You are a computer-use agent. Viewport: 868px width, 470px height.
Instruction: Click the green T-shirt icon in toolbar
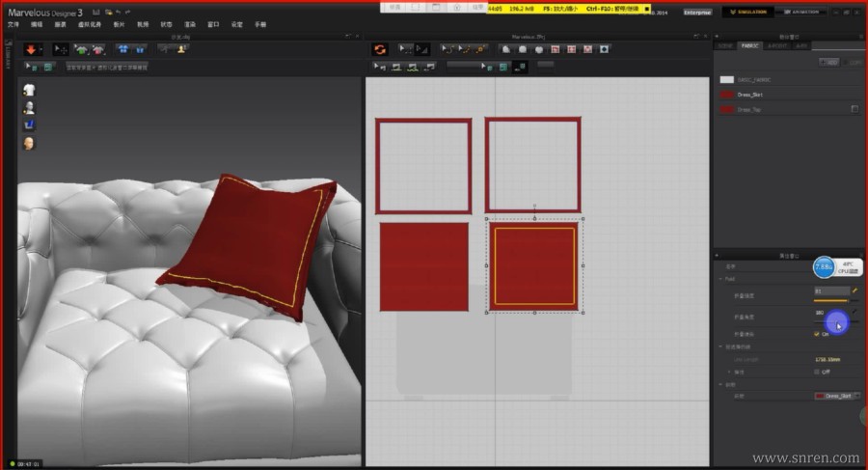pyautogui.click(x=82, y=49)
